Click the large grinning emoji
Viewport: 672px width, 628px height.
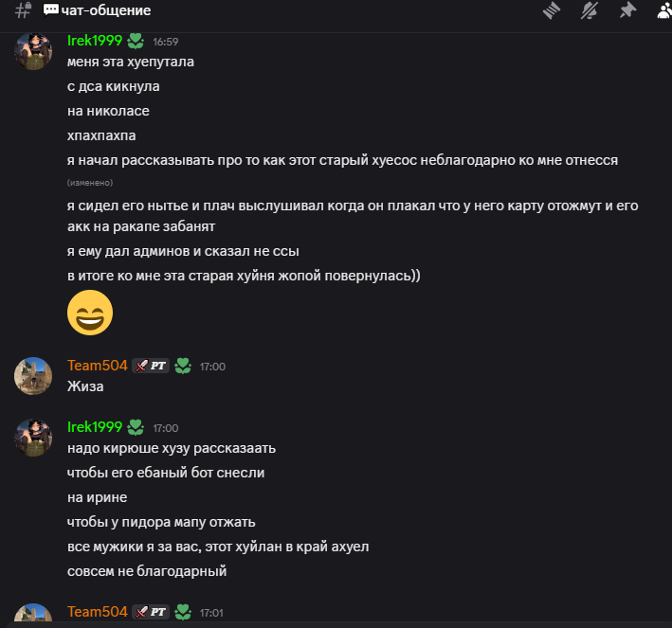[x=90, y=313]
